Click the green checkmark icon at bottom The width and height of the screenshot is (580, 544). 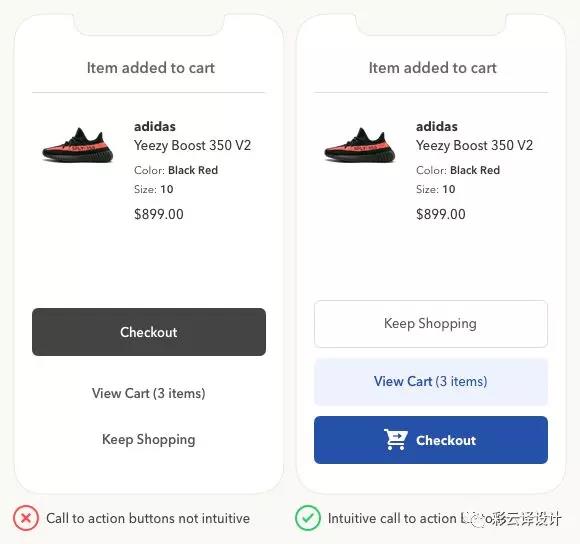(308, 518)
